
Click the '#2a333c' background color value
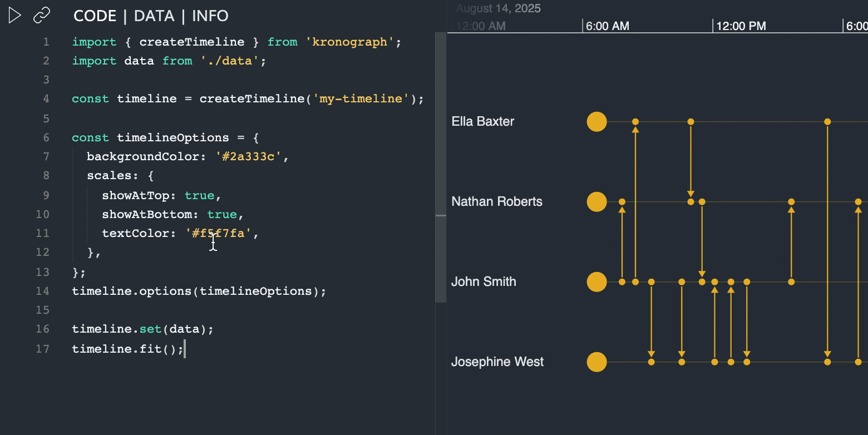[248, 157]
